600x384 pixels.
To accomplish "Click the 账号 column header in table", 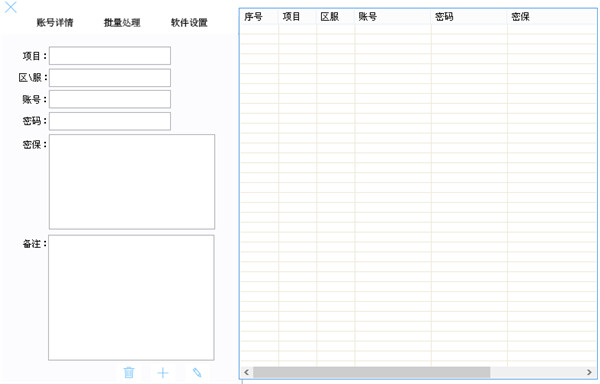I will (393, 16).
